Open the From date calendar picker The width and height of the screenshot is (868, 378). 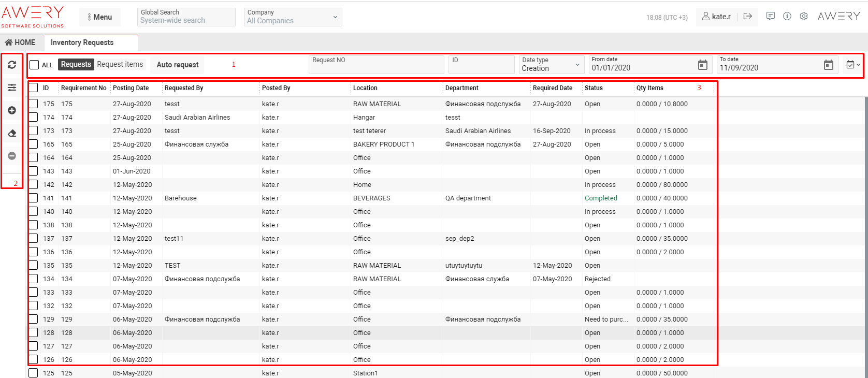coord(702,65)
